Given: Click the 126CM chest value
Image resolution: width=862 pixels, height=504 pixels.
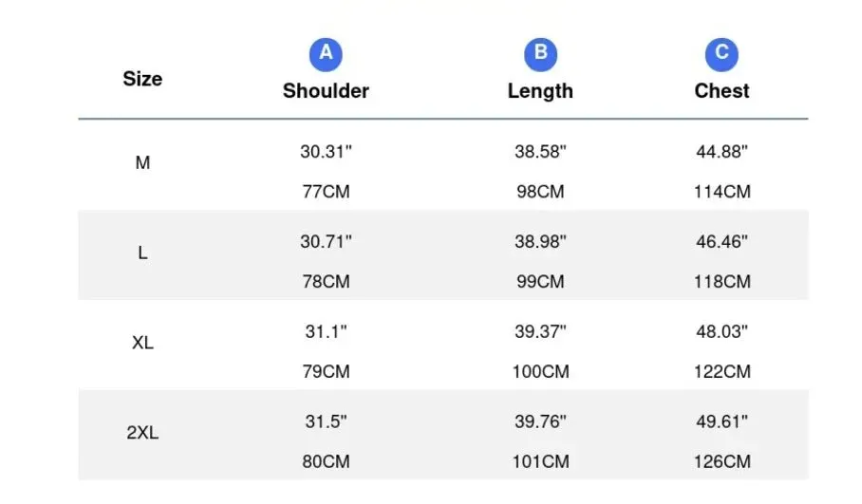Looking at the screenshot, I should click(721, 461).
